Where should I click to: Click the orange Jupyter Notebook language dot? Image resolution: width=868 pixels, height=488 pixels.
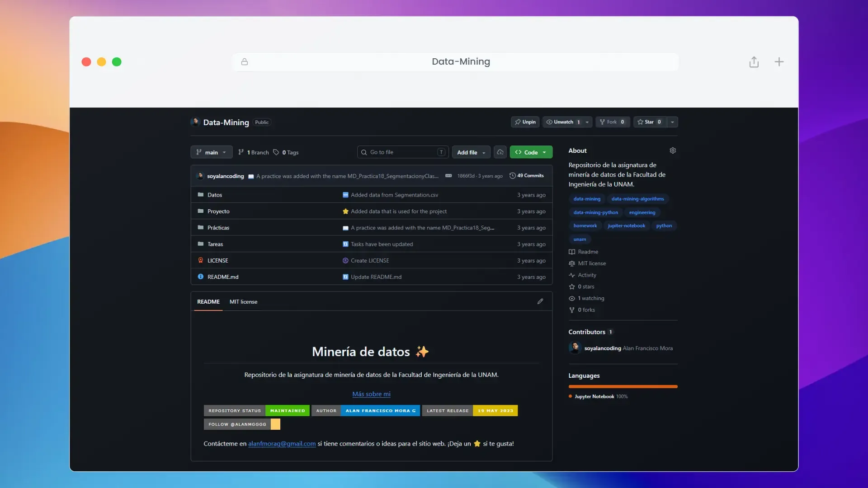pos(570,396)
